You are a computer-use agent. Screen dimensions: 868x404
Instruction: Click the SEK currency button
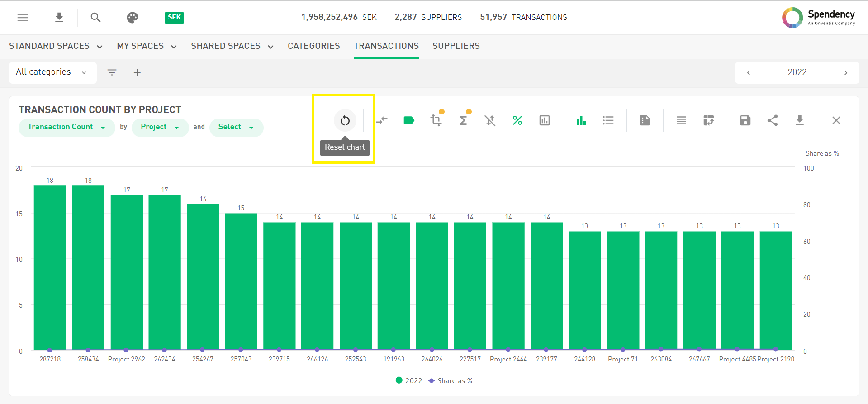[174, 18]
